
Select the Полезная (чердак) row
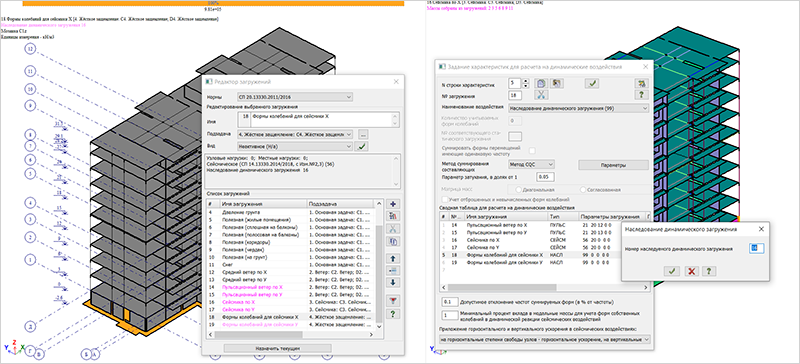290,249
